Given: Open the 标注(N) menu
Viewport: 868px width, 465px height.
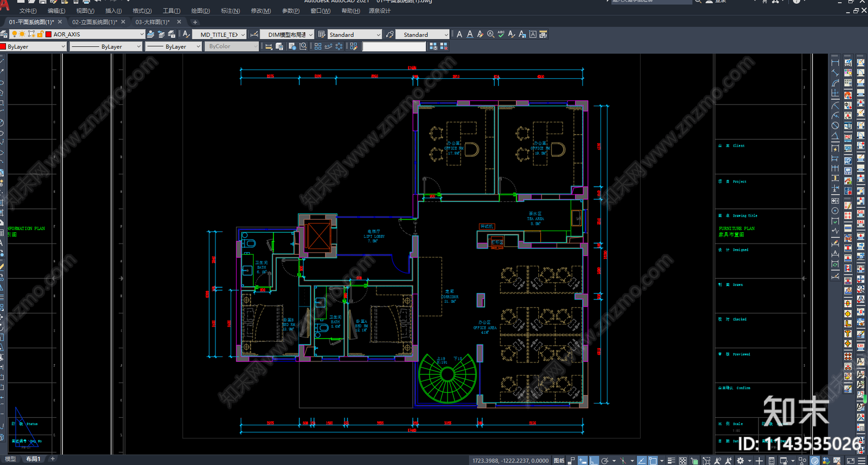Looking at the screenshot, I should (x=230, y=11).
